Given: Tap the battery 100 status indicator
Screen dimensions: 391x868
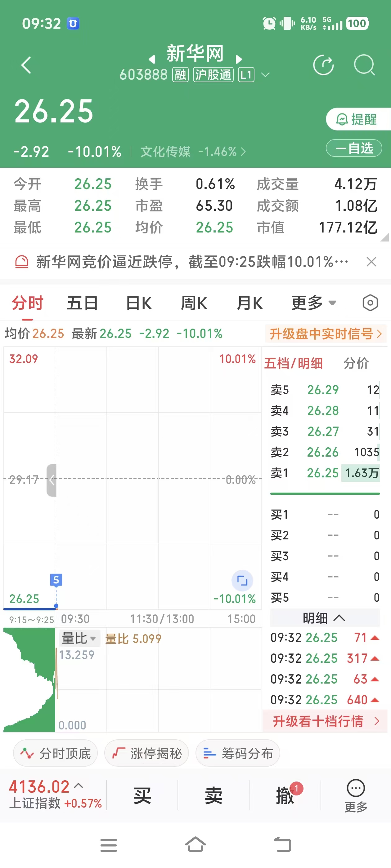Looking at the screenshot, I should (x=357, y=23).
